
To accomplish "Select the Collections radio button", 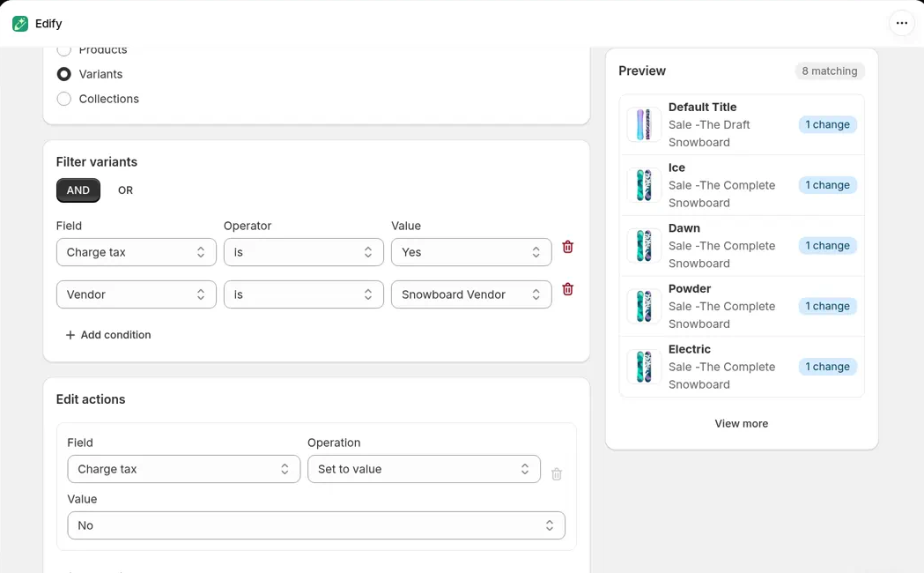I will click(x=63, y=99).
